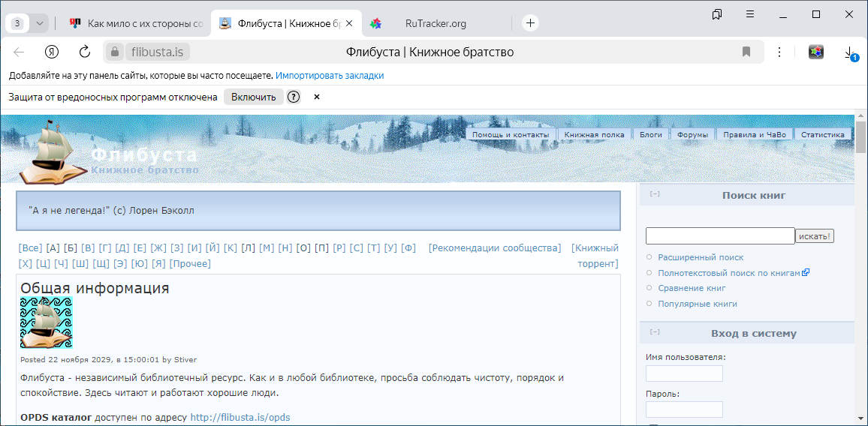Select the [Р] alphabet filter
The image size is (868, 426).
pyautogui.click(x=340, y=247)
